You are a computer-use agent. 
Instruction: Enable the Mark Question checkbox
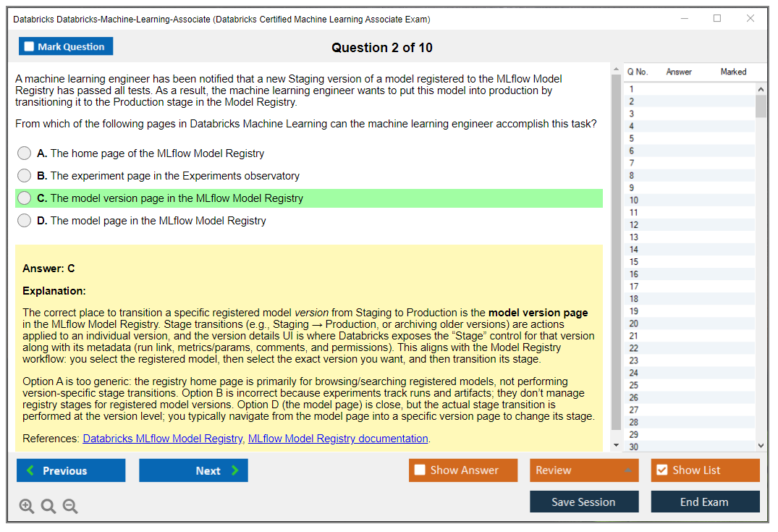pyautogui.click(x=29, y=46)
